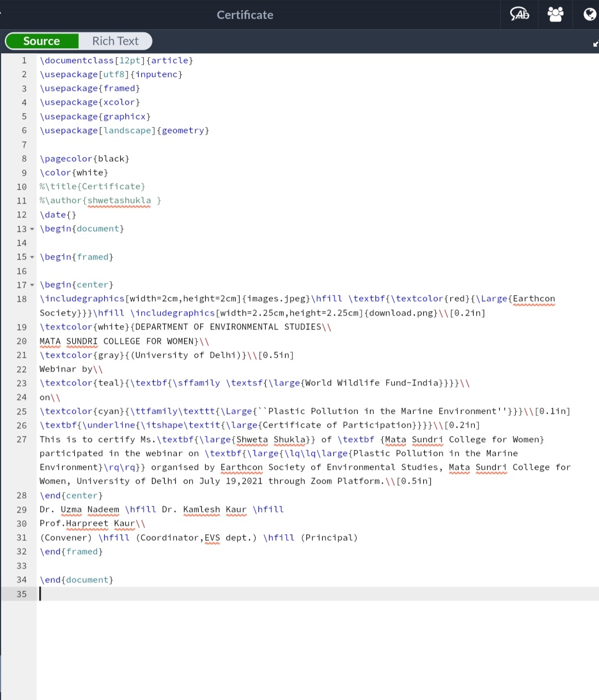
Task: Switch to Source editor mode
Action: pos(42,41)
